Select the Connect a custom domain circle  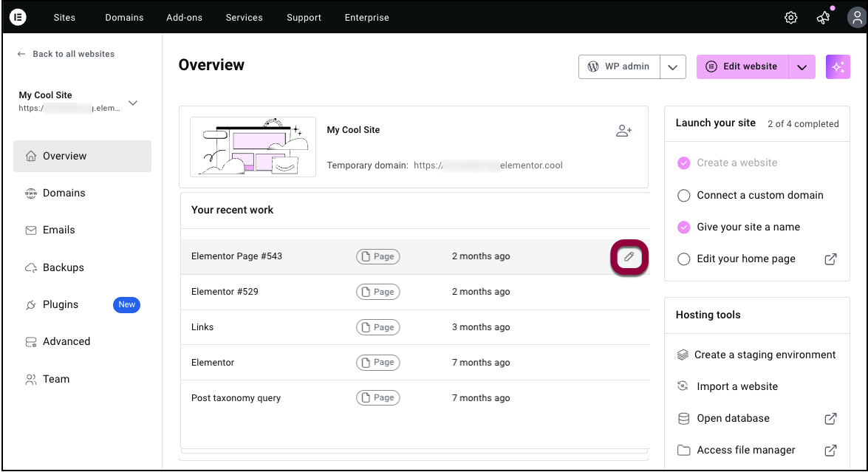click(x=683, y=195)
